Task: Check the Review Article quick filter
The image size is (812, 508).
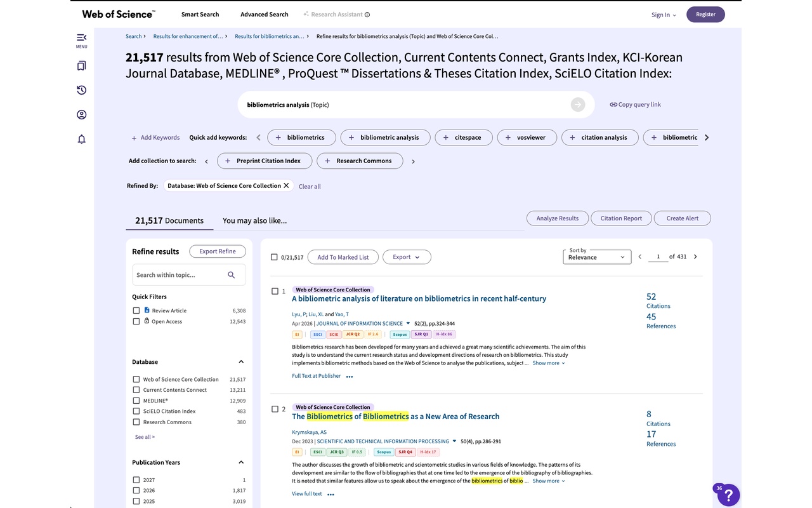Action: 136,311
